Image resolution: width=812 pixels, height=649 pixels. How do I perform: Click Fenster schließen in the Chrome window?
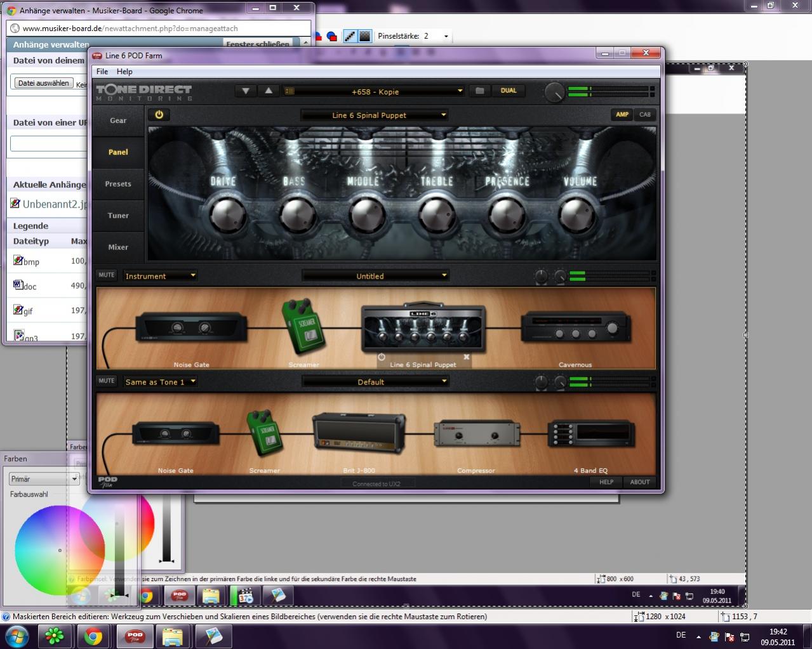(x=258, y=44)
